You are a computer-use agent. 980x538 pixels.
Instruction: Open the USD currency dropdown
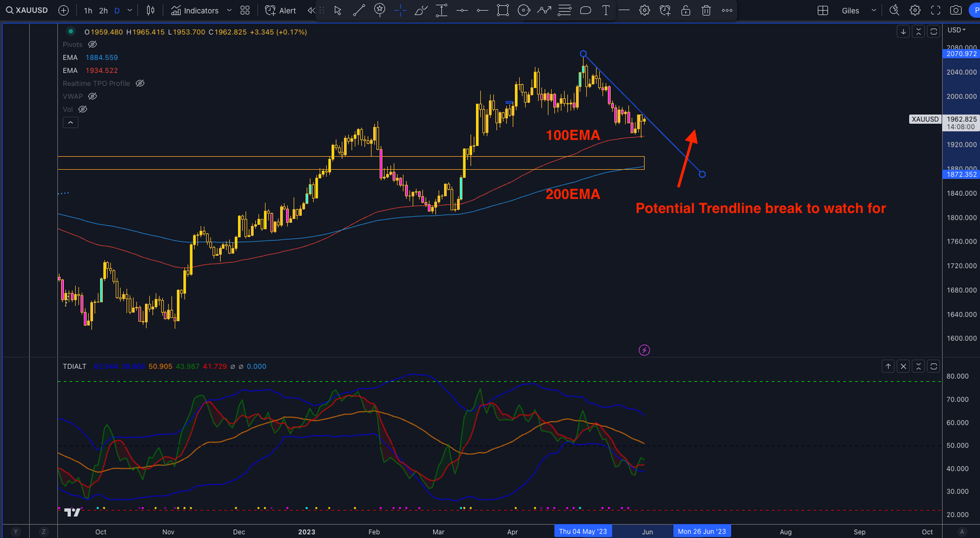tap(956, 30)
